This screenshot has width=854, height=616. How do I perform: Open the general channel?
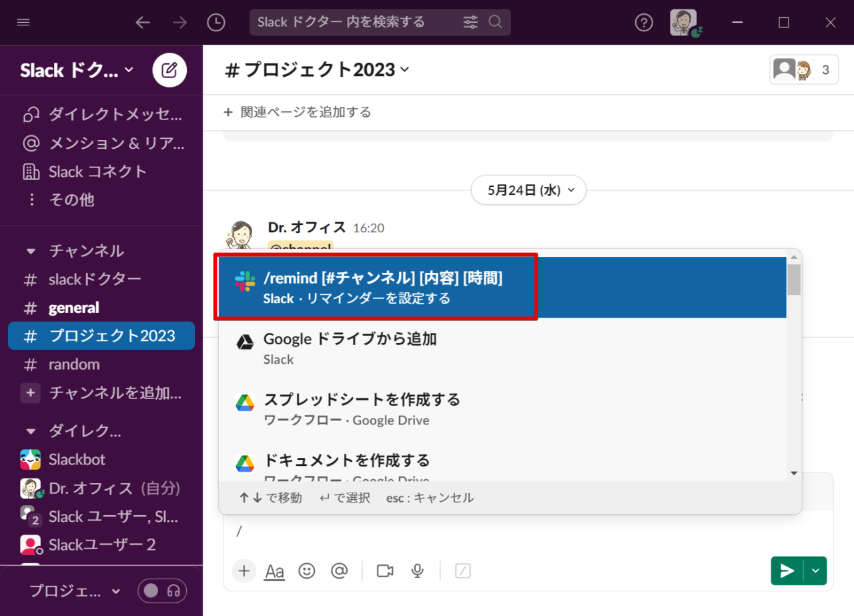click(x=101, y=308)
